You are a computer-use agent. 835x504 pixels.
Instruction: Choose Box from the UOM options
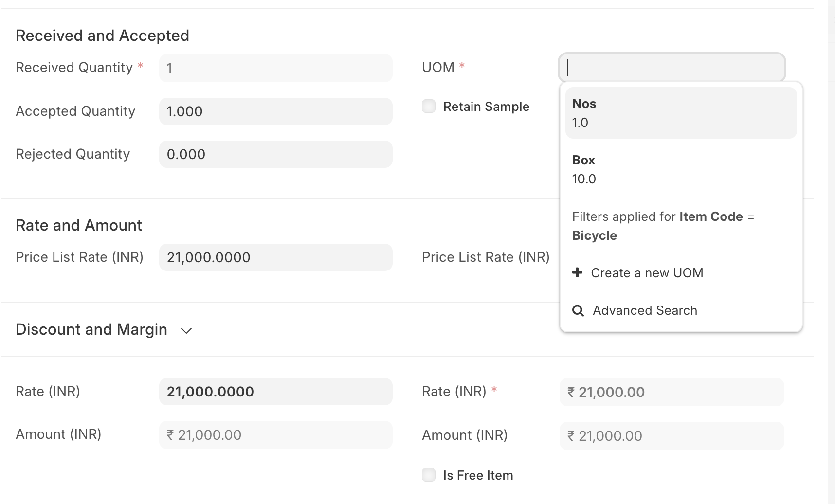(x=680, y=169)
